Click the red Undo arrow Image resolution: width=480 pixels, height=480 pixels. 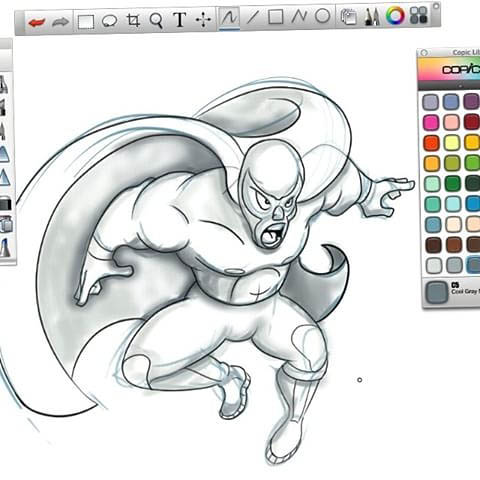click(37, 22)
